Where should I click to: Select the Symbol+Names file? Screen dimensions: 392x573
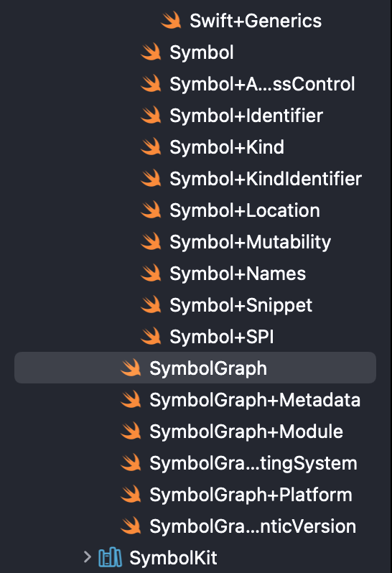(238, 274)
